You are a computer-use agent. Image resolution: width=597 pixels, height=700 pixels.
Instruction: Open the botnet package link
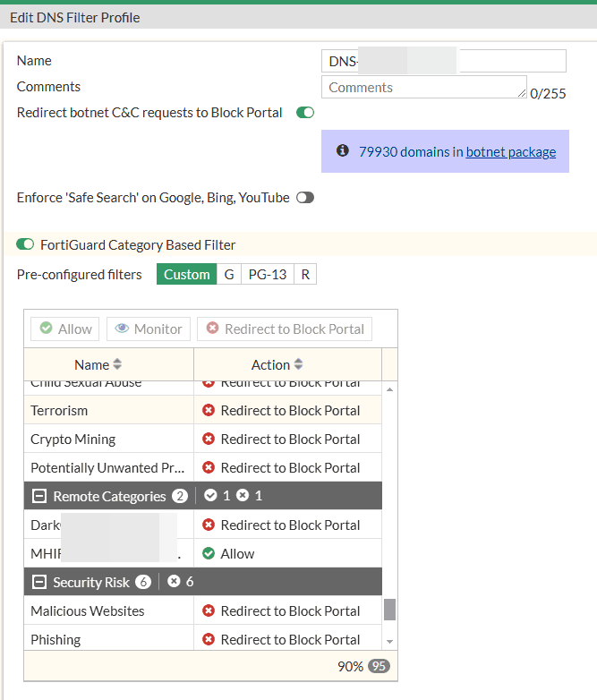tap(510, 151)
